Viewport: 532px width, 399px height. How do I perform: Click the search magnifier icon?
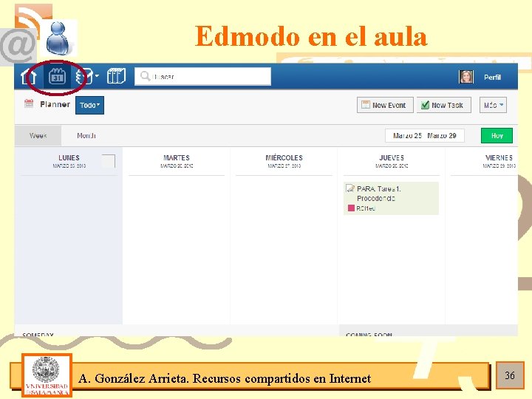(x=145, y=76)
